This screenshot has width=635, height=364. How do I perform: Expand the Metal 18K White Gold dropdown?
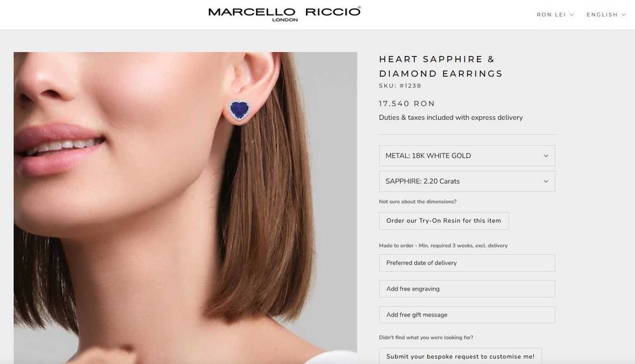[467, 156]
